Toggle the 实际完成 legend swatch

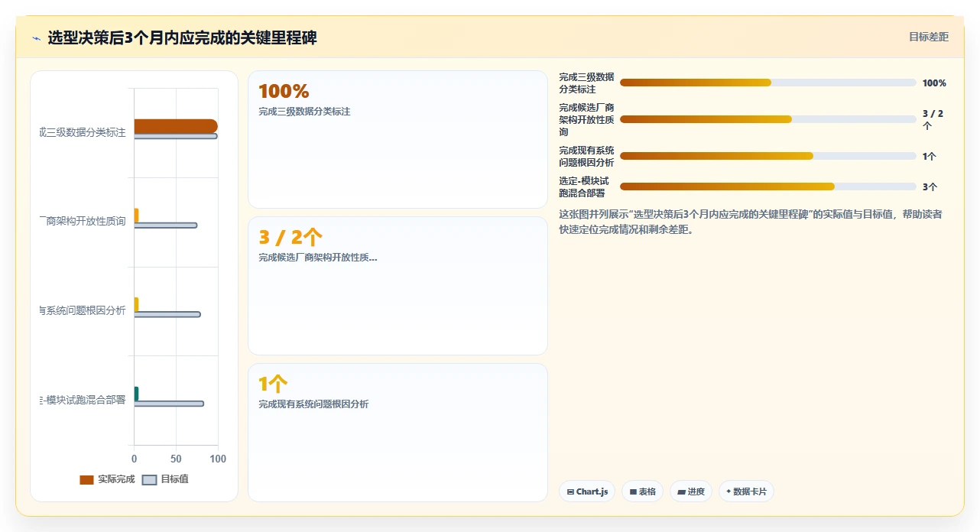86,479
